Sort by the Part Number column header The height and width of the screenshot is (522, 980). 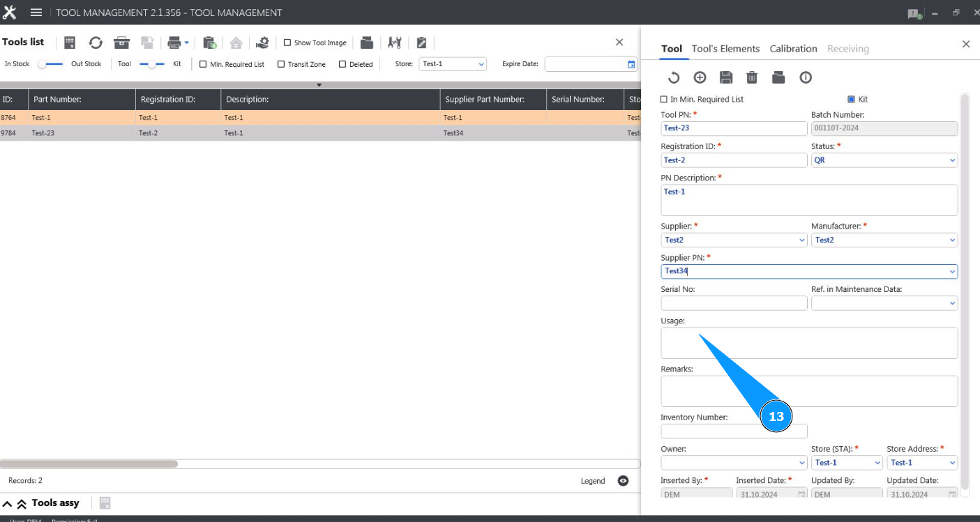(82, 100)
